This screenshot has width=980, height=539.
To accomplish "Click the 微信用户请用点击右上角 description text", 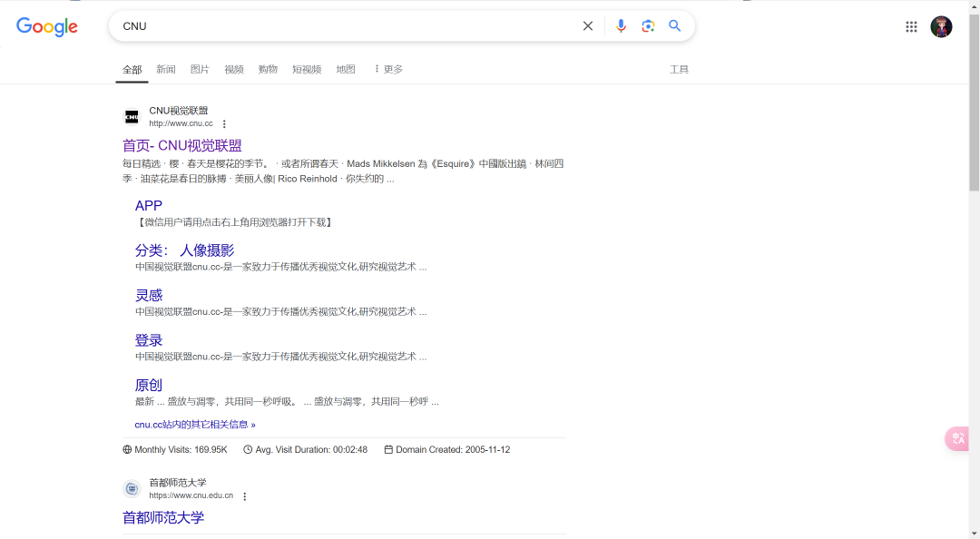I will 235,222.
